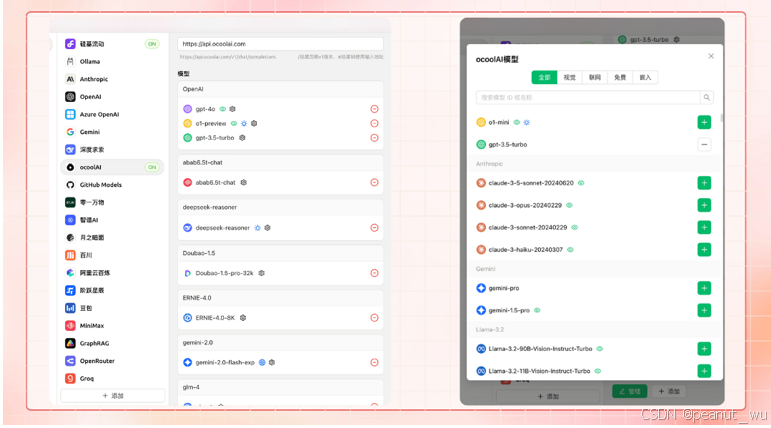Add claude-3-sonnet-20240229 model
Viewport: 771px width, 428px height.
click(704, 227)
